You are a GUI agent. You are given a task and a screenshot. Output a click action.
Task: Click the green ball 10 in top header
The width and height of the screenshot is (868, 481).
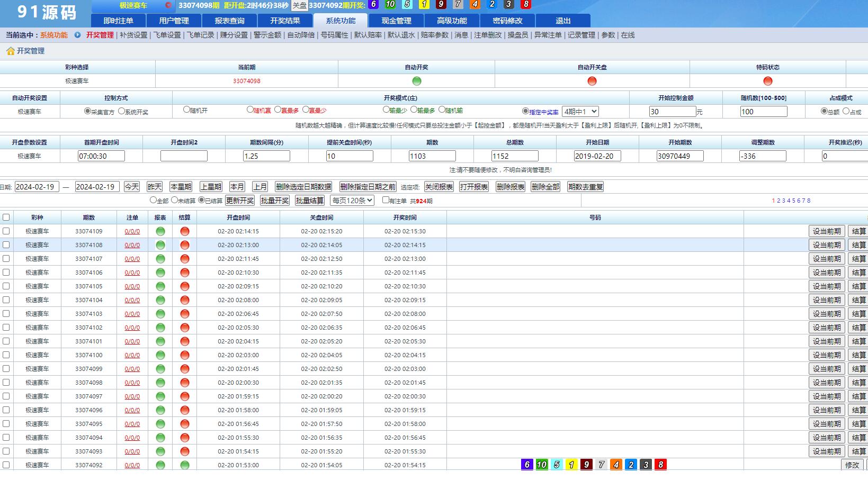coord(390,4)
